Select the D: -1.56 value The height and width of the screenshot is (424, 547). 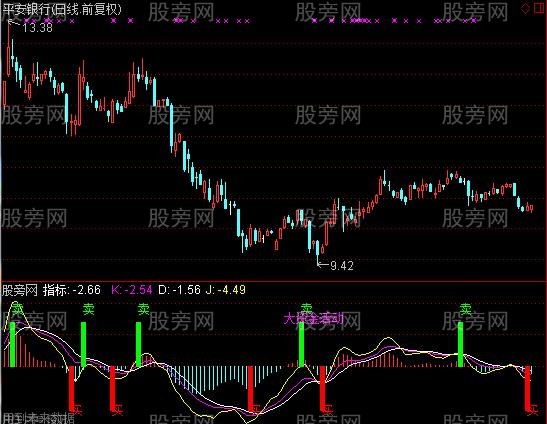point(179,290)
